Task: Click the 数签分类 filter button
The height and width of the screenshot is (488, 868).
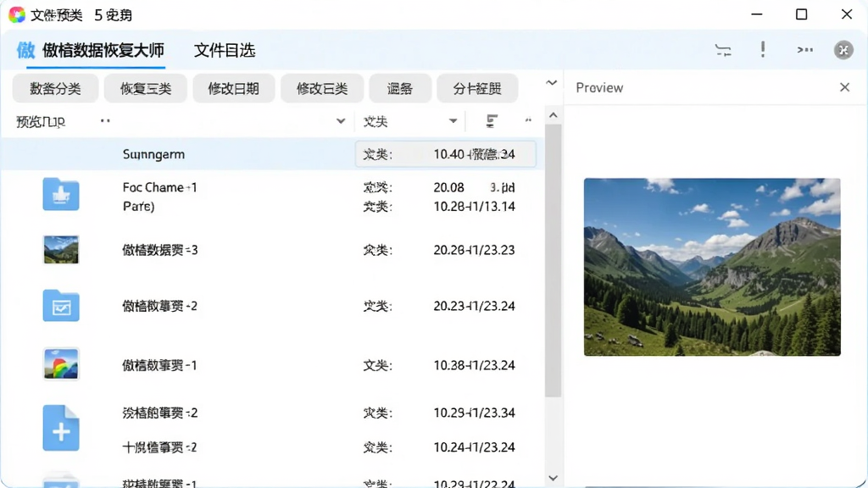Action: pyautogui.click(x=55, y=88)
